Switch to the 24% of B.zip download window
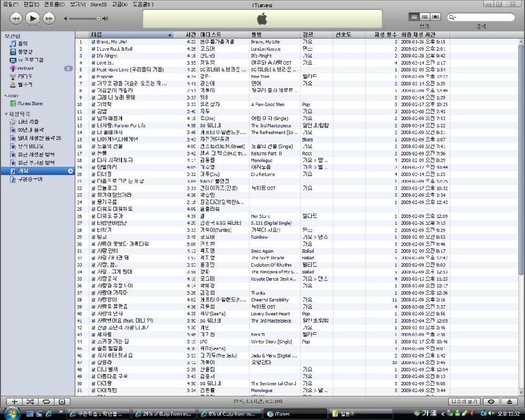This screenshot has height=420, width=525. coord(164,414)
